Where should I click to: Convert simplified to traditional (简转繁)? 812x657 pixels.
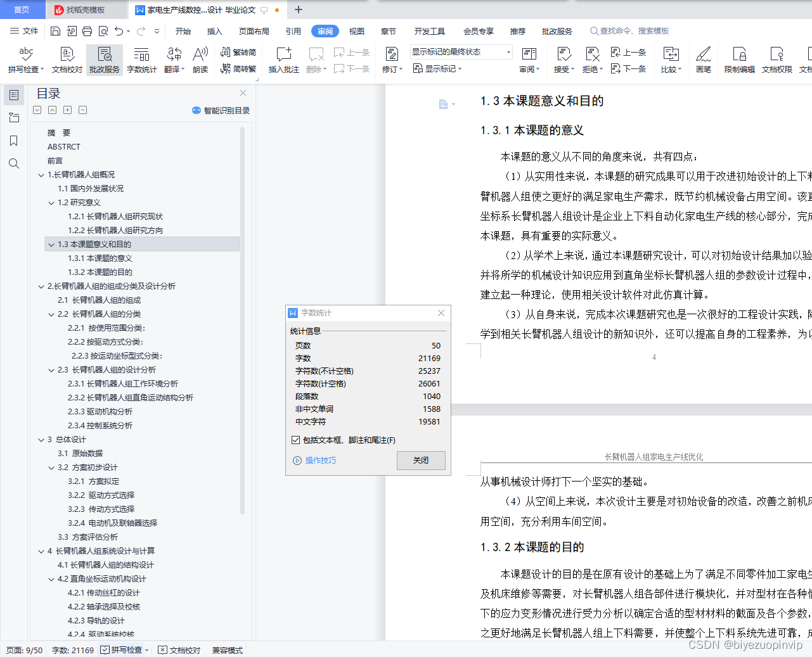pos(239,68)
